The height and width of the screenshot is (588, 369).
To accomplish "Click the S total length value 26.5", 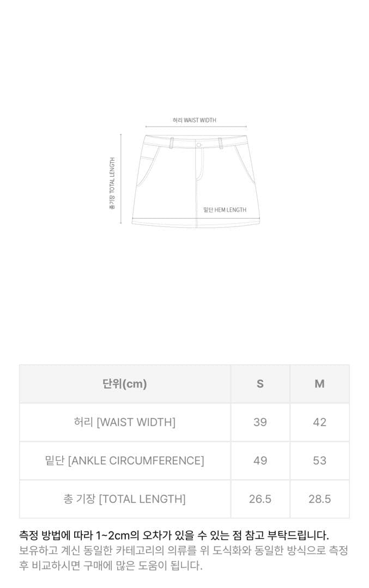I will tap(260, 499).
